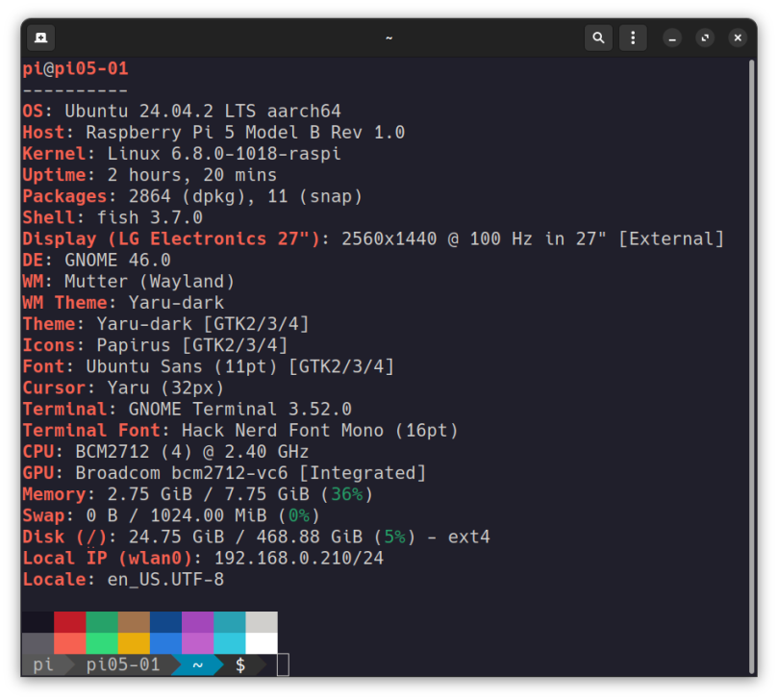Screen dimensions: 778x700
Task: Click the 'Terminal Font' label
Action: pos(91,431)
